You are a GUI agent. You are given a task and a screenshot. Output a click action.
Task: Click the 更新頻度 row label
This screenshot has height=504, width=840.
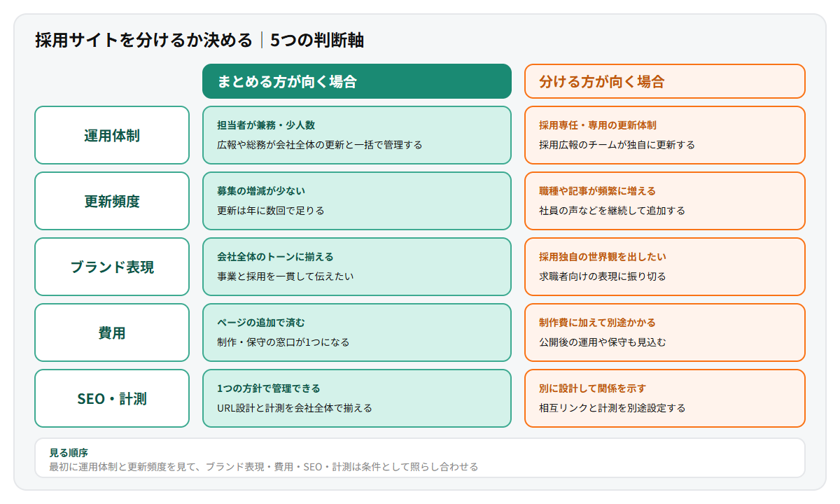click(112, 201)
